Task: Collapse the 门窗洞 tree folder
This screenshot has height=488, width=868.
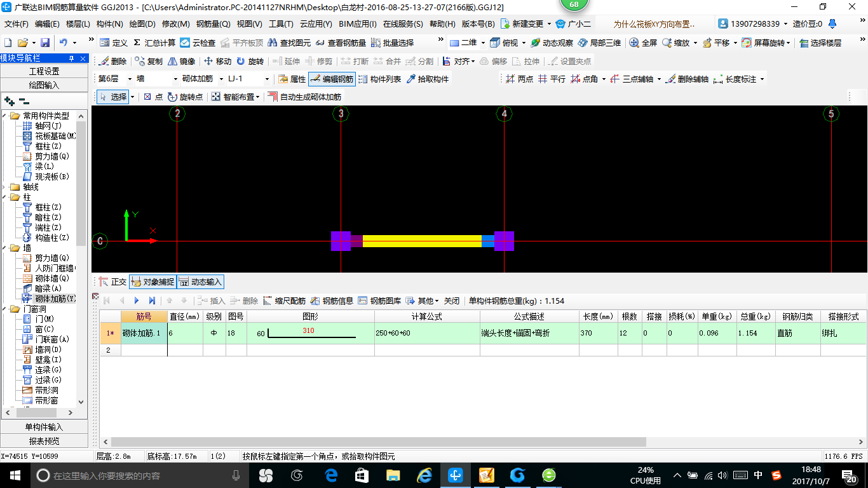Action: 5,309
